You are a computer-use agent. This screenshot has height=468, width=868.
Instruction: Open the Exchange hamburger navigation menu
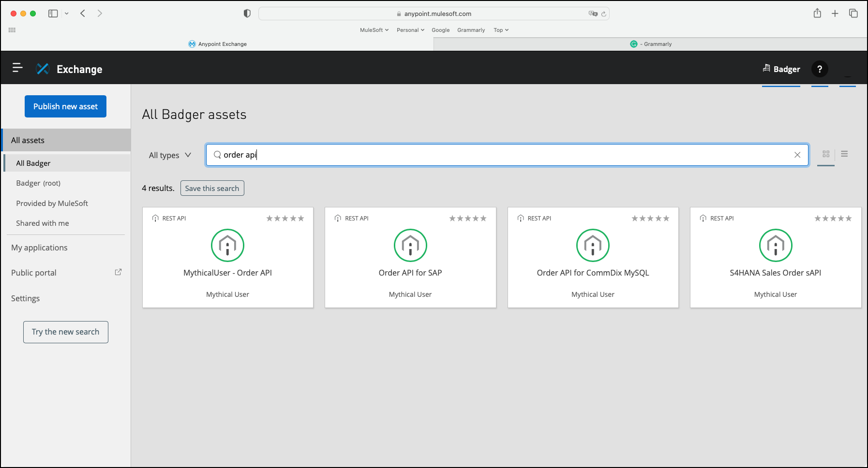click(x=17, y=68)
